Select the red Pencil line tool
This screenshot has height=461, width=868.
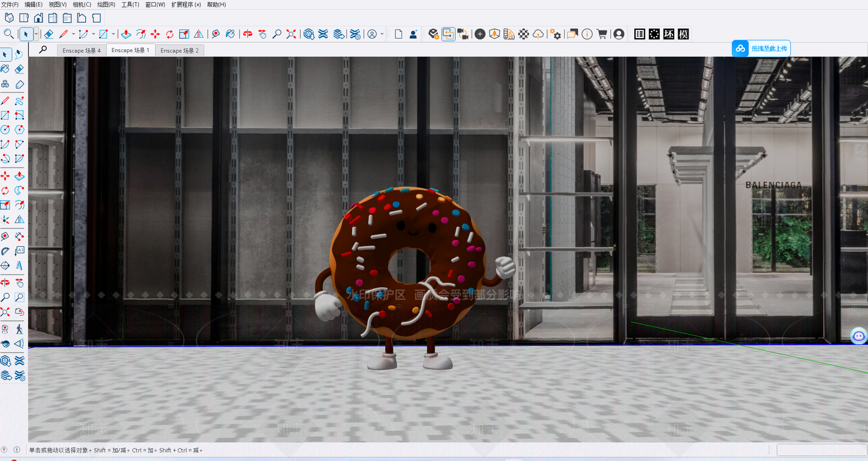(63, 34)
